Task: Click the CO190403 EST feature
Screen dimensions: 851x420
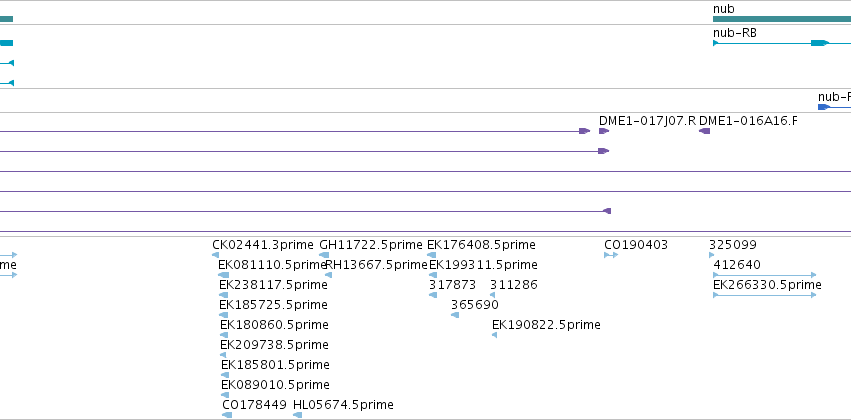Action: click(611, 255)
